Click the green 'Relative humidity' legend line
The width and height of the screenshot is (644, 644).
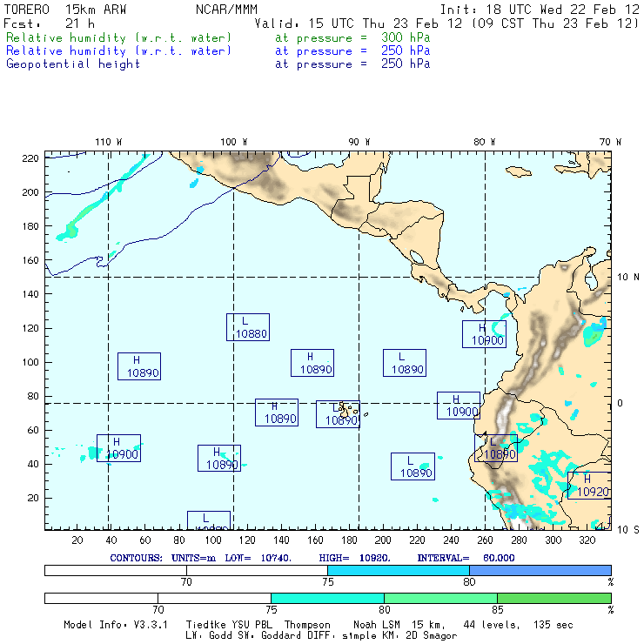(x=218, y=37)
